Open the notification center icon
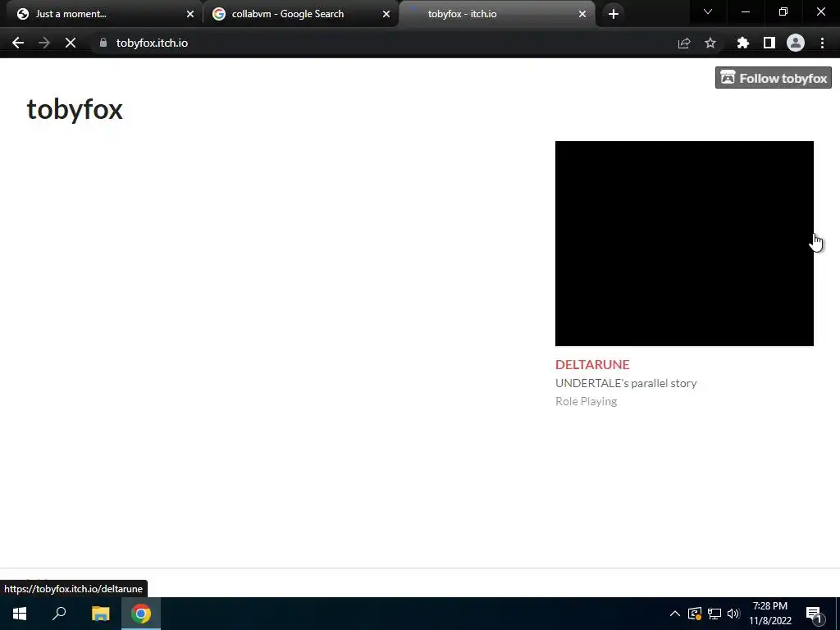840x630 pixels. click(x=814, y=614)
